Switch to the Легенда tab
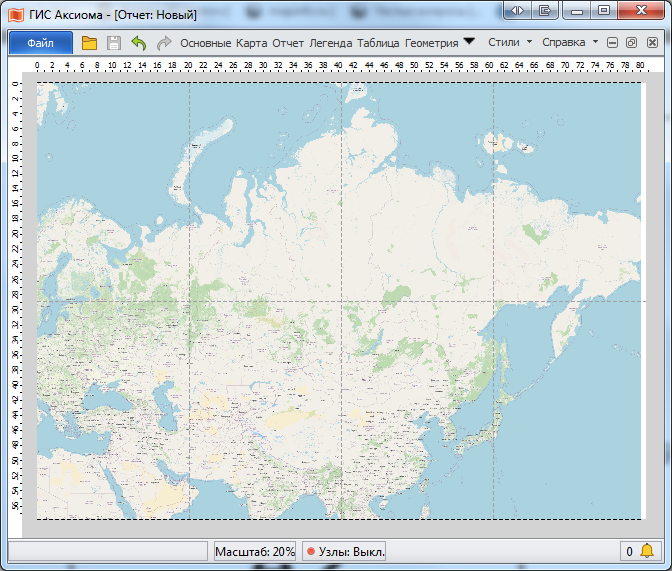This screenshot has width=672, height=571. click(330, 43)
